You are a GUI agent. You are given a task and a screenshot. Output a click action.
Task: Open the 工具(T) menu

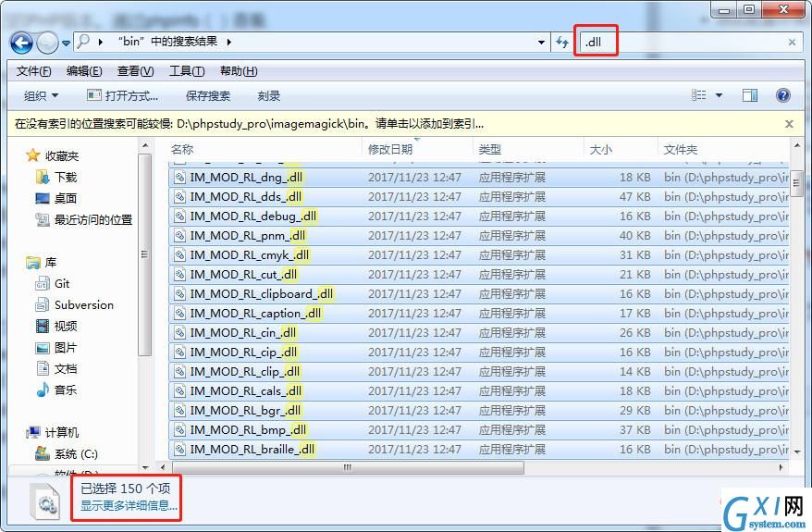click(x=187, y=71)
